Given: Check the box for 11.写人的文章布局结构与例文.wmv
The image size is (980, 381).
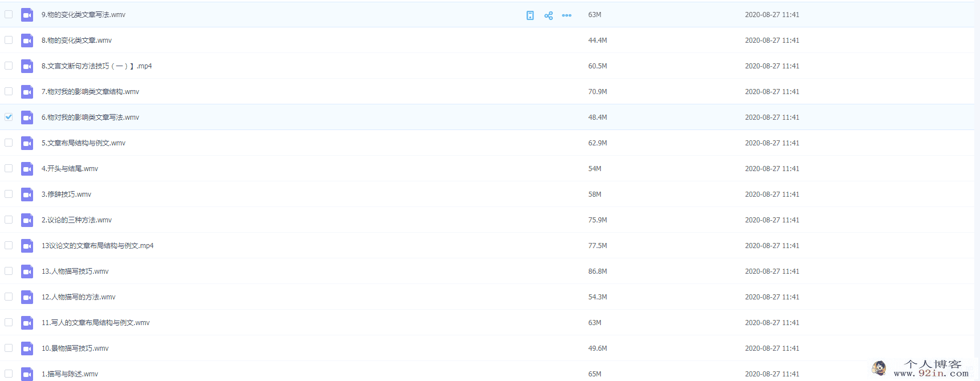Looking at the screenshot, I should [x=9, y=322].
